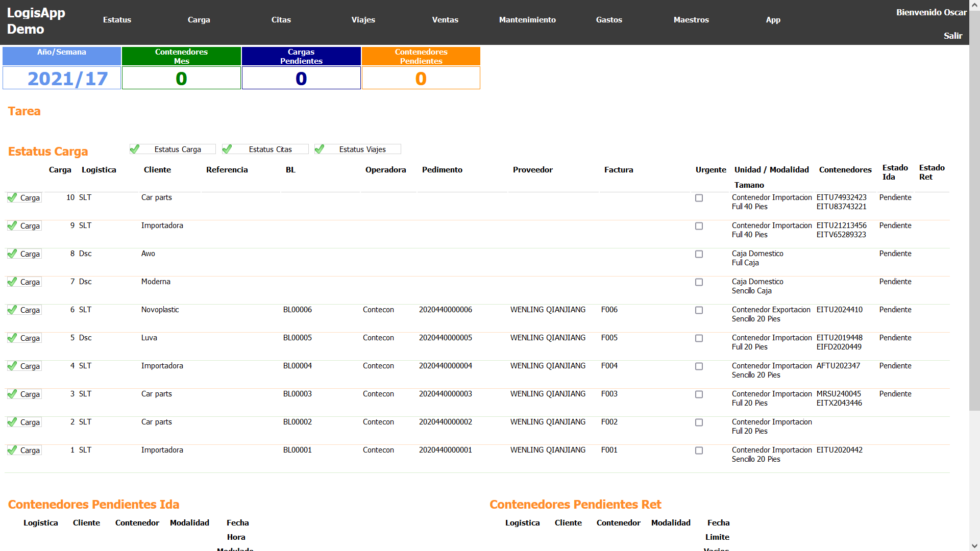Open the Viajes navigation menu
980x551 pixels.
[x=363, y=20]
